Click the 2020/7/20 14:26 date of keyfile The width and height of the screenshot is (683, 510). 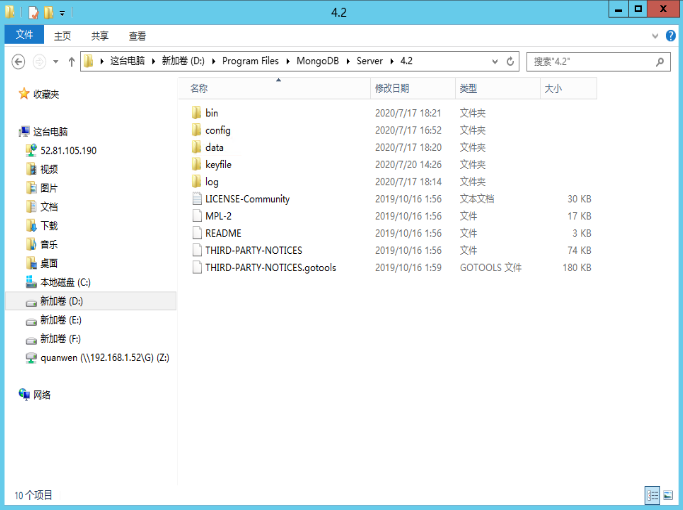click(x=408, y=165)
